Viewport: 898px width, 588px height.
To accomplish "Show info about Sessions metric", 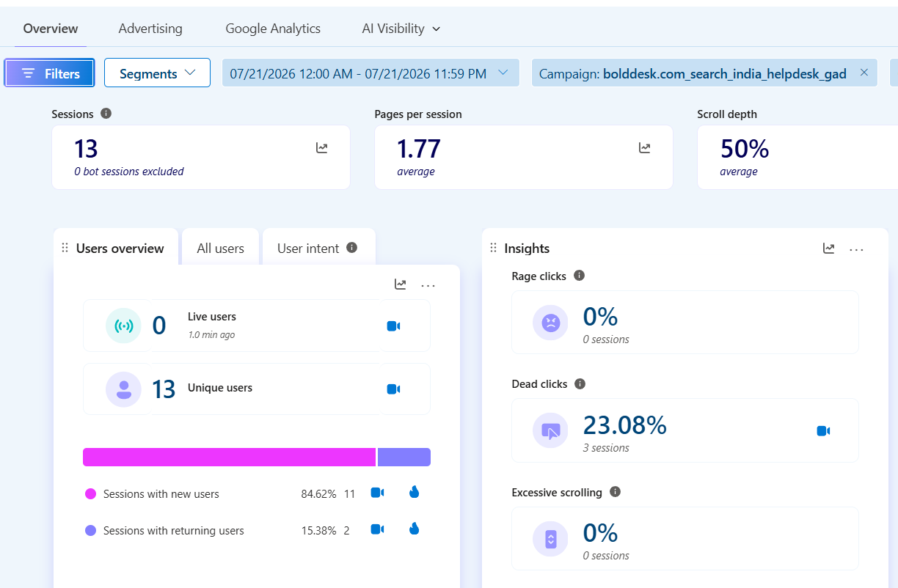I will pyautogui.click(x=106, y=114).
